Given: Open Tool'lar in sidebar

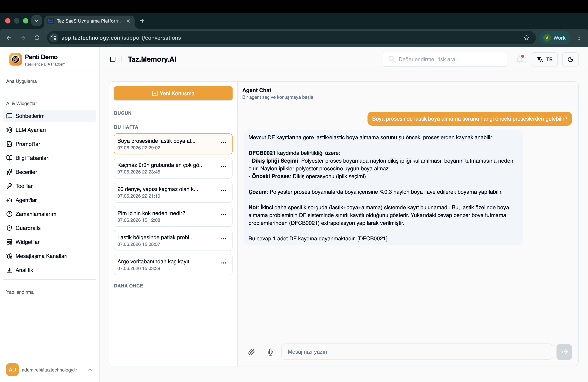Looking at the screenshot, I should pos(49,186).
